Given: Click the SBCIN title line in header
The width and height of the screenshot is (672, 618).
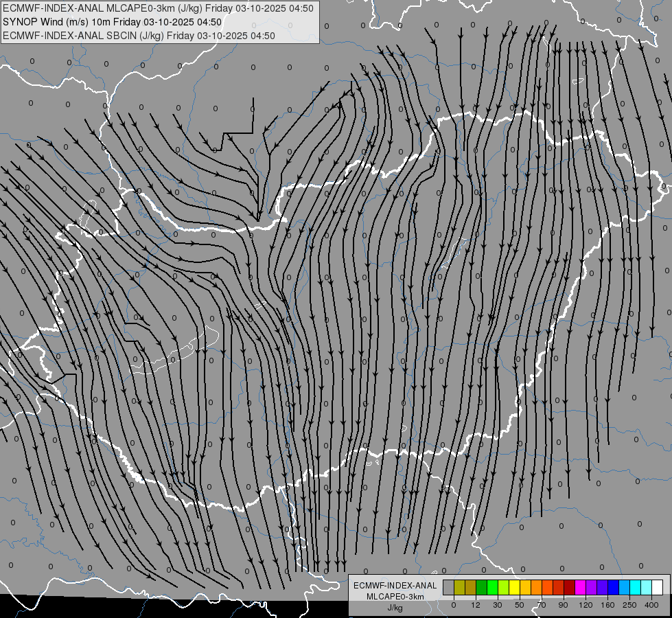Looking at the screenshot, I should [139, 36].
